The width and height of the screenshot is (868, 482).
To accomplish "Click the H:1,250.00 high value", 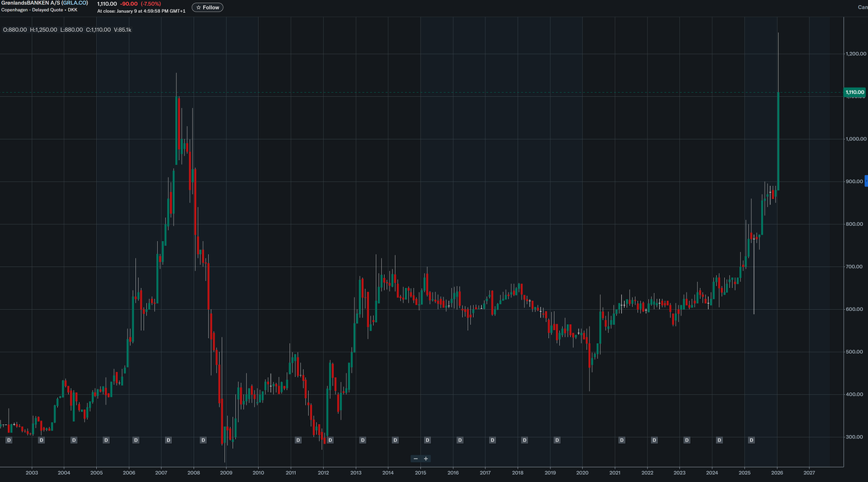I will pos(45,30).
